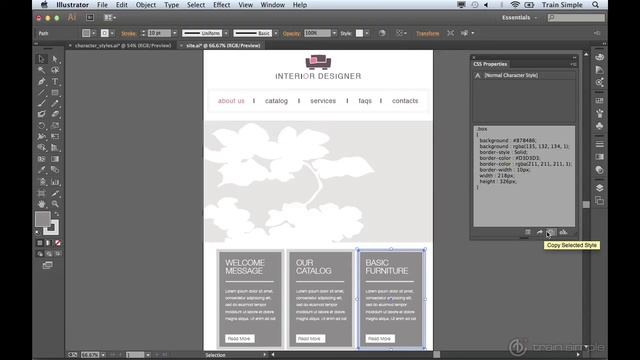Image resolution: width=640 pixels, height=360 pixels.
Task: Reset to default fill and stroke
Action: click(38, 232)
